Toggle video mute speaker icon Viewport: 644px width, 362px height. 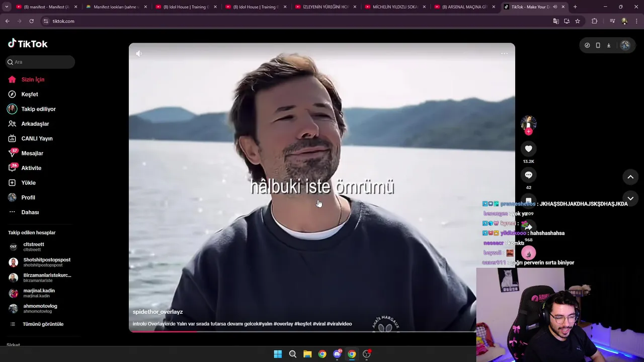(139, 53)
